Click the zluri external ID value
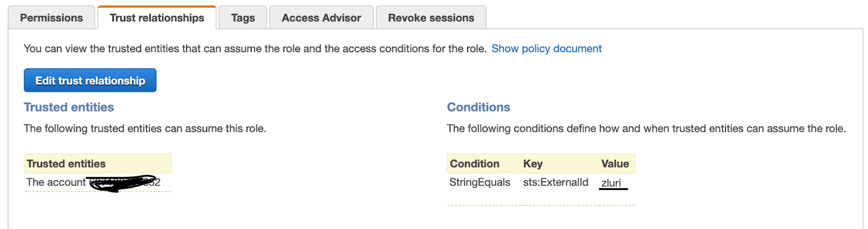868x229 pixels. [x=611, y=183]
